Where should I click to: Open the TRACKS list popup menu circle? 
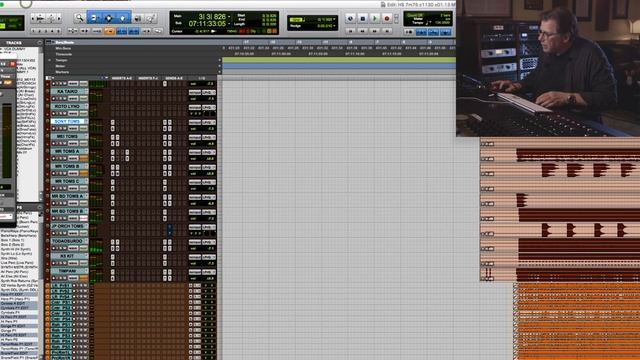click(40, 42)
